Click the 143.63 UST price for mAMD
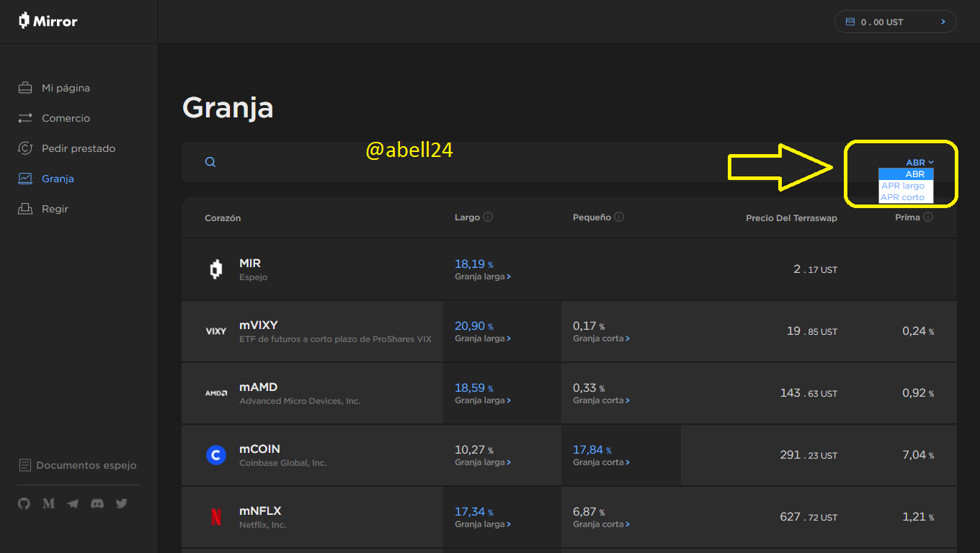Screen dimensions: 980x553 pos(809,393)
